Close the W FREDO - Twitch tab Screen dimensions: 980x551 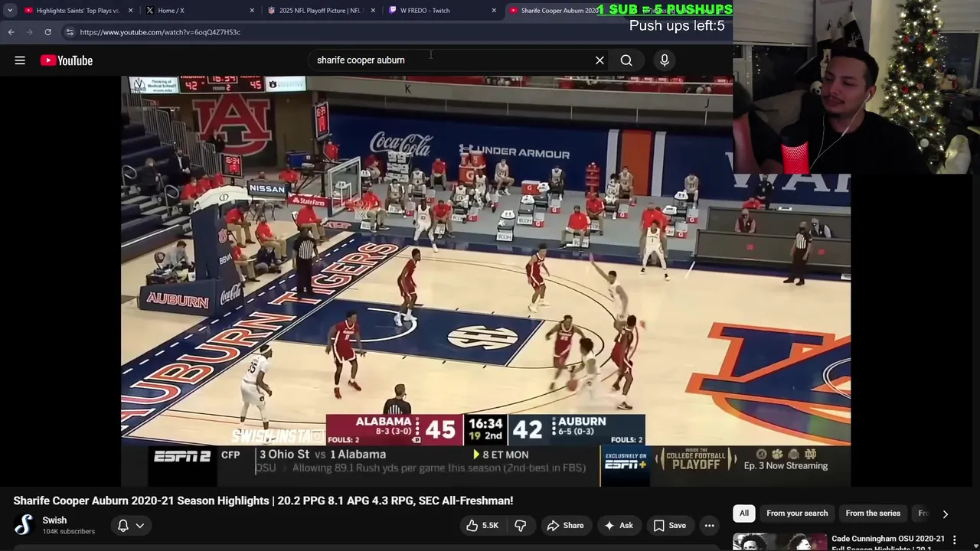[494, 11]
